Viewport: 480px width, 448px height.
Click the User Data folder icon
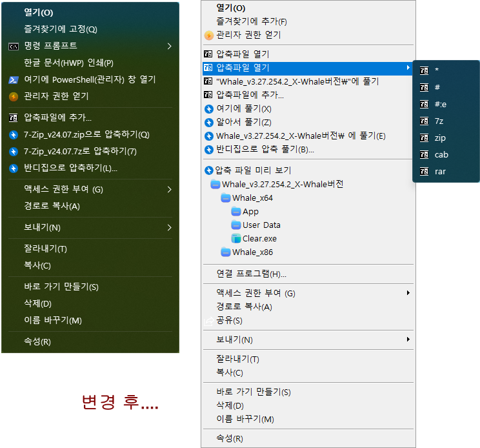236,225
